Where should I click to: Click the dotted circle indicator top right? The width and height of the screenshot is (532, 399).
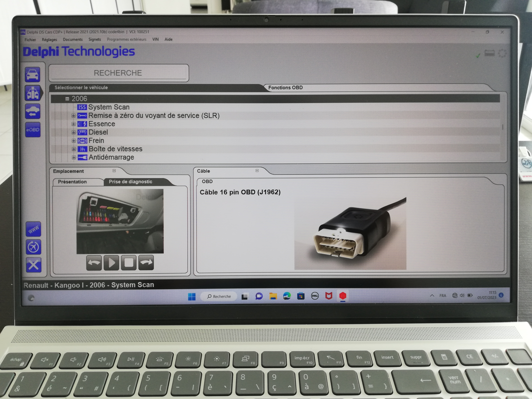502,53
